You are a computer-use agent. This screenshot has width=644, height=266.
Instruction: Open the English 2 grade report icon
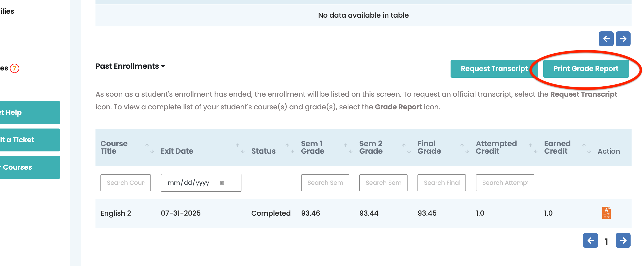606,213
